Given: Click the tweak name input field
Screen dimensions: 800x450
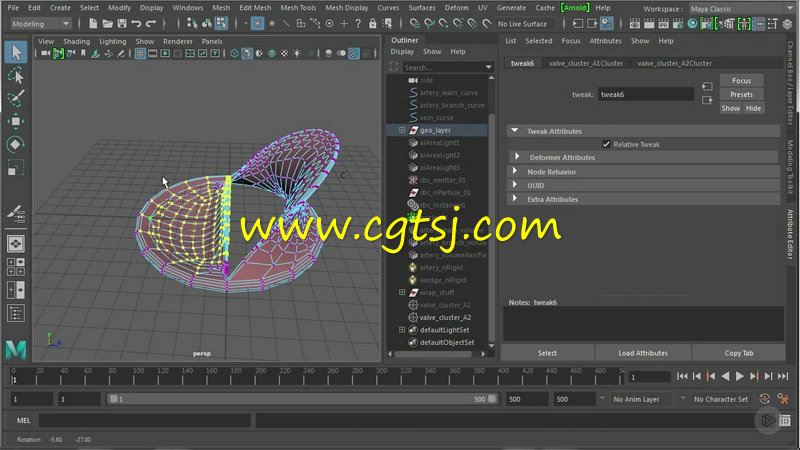Looking at the screenshot, I should point(645,94).
